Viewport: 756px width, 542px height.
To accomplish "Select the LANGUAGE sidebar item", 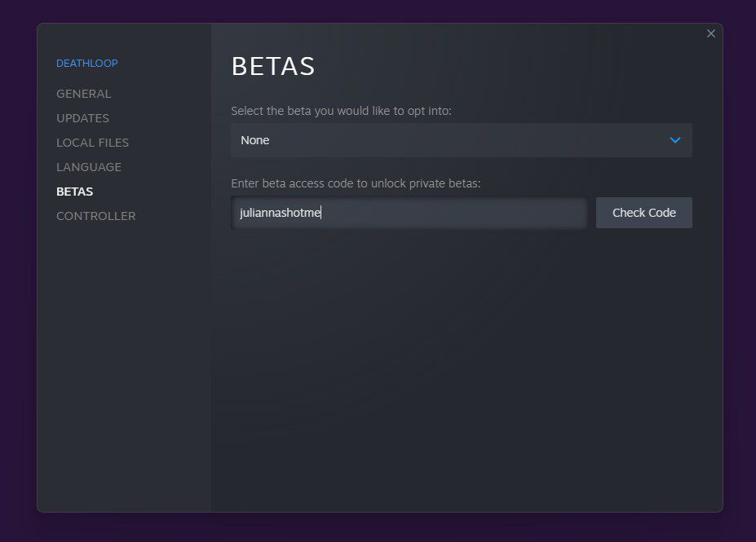I will point(89,167).
